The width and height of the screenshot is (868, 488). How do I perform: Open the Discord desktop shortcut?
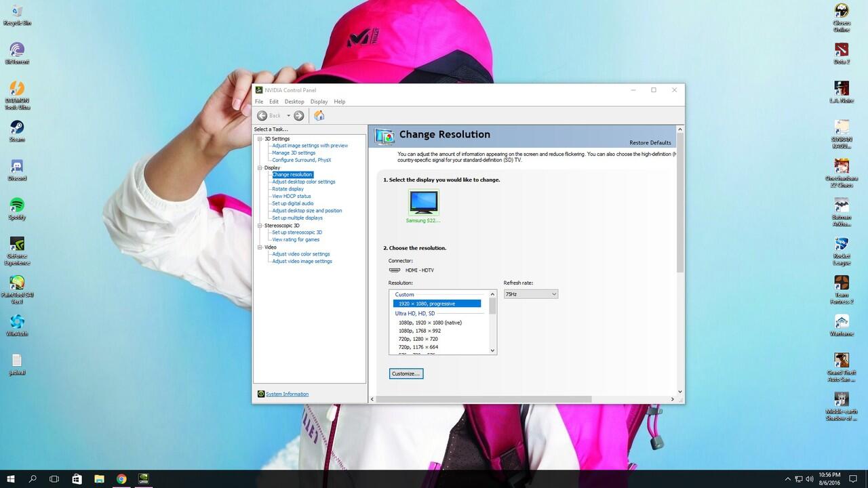tap(17, 169)
